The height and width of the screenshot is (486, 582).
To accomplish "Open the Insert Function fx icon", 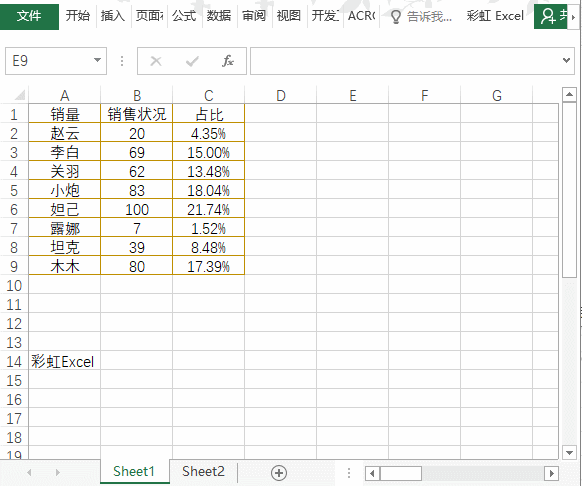I will click(x=228, y=61).
